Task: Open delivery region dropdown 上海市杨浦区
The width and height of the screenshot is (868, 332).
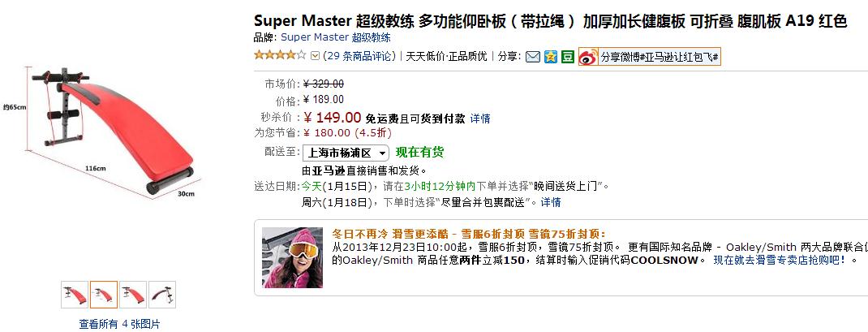Action: point(346,153)
